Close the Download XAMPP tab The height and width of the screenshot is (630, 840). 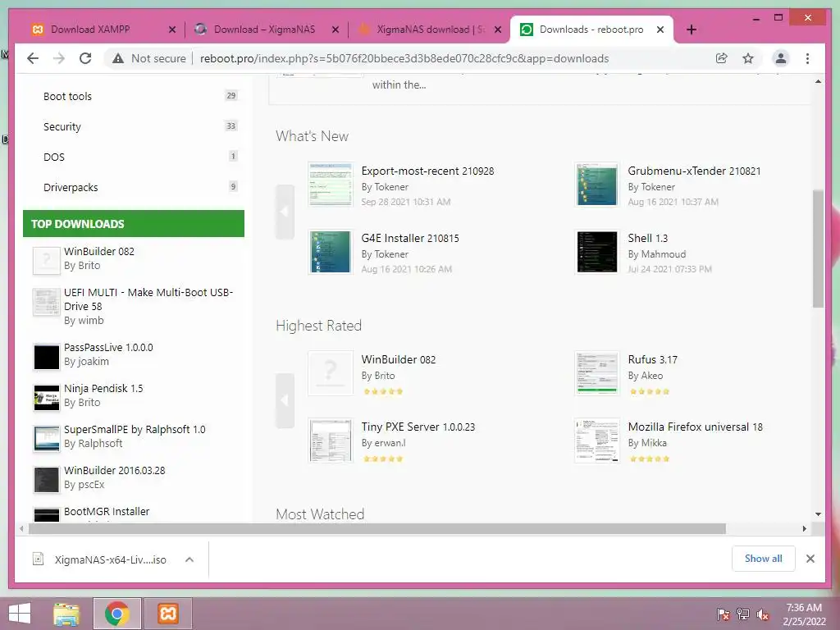point(172,30)
